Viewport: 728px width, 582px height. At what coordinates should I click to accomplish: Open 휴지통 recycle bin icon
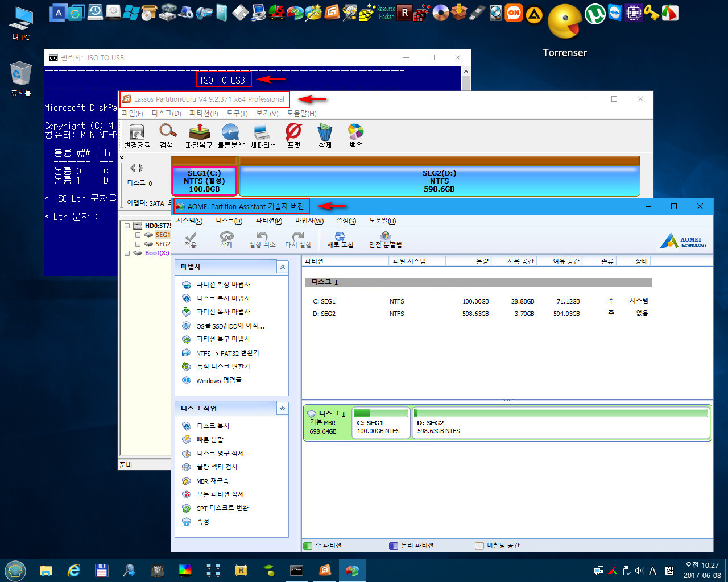(x=21, y=79)
